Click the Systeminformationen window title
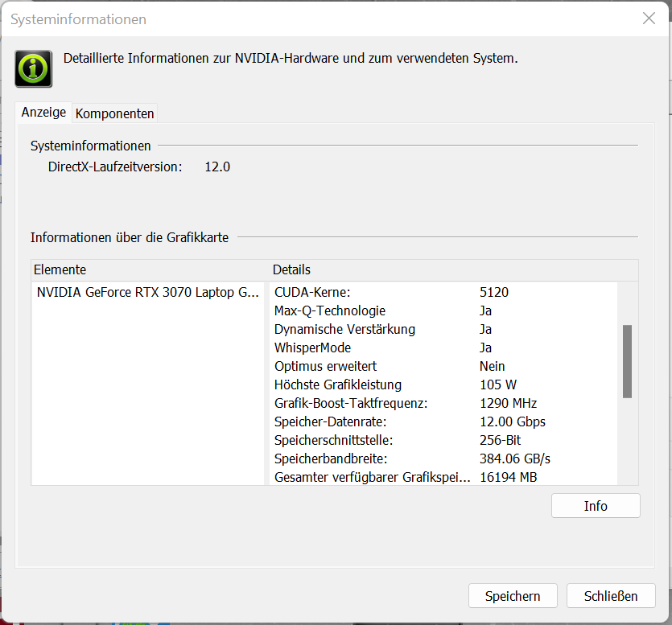The width and height of the screenshot is (672, 625). [x=78, y=19]
